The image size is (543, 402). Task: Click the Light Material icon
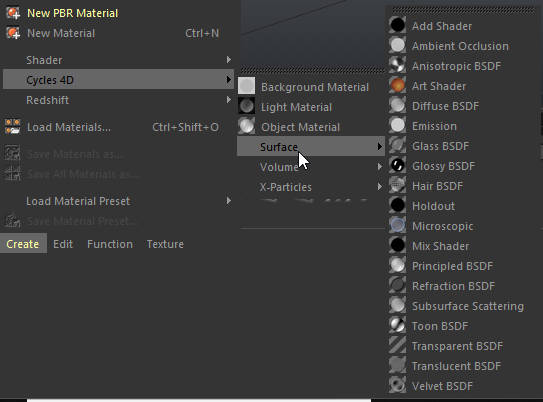pyautogui.click(x=247, y=106)
